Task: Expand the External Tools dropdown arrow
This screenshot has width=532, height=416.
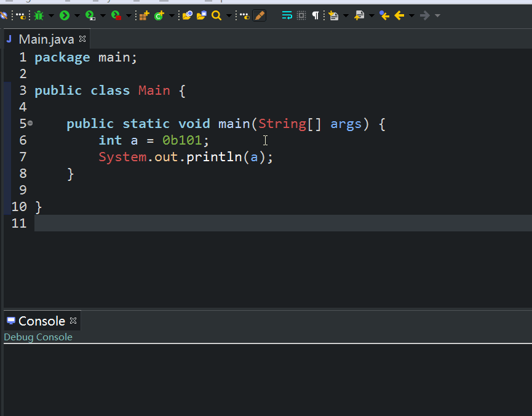Action: [129, 15]
